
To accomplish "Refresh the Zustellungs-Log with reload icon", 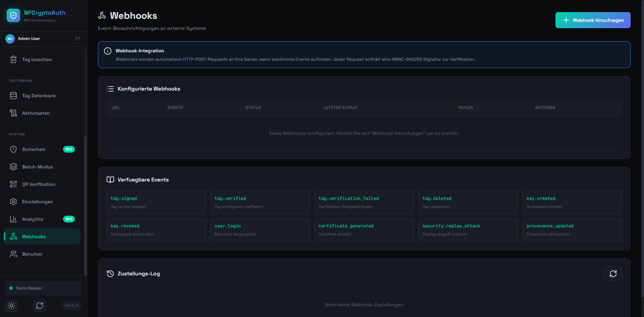I will pos(613,274).
